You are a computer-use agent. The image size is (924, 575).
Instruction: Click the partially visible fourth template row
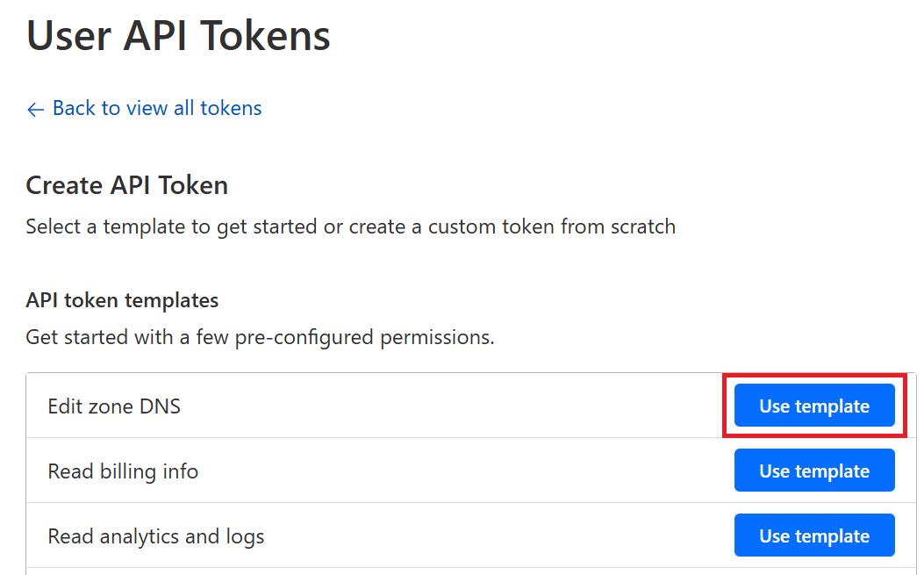point(439,571)
